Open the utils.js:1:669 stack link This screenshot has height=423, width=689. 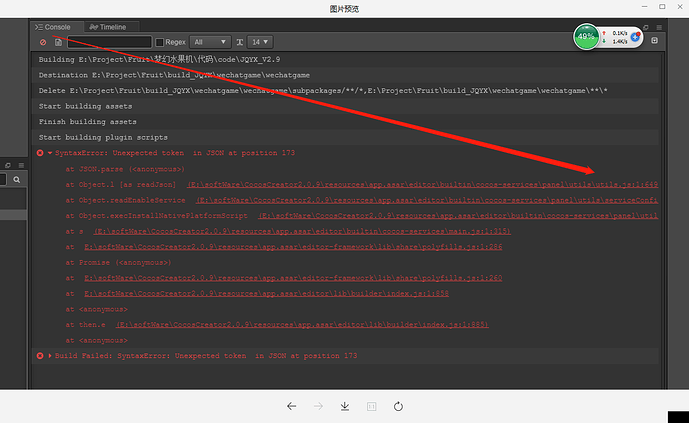pos(422,184)
